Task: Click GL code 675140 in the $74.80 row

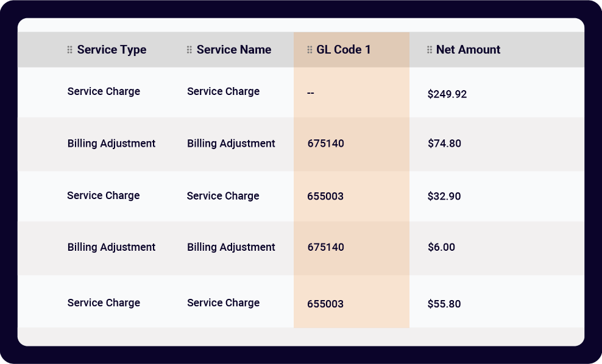Action: [325, 144]
